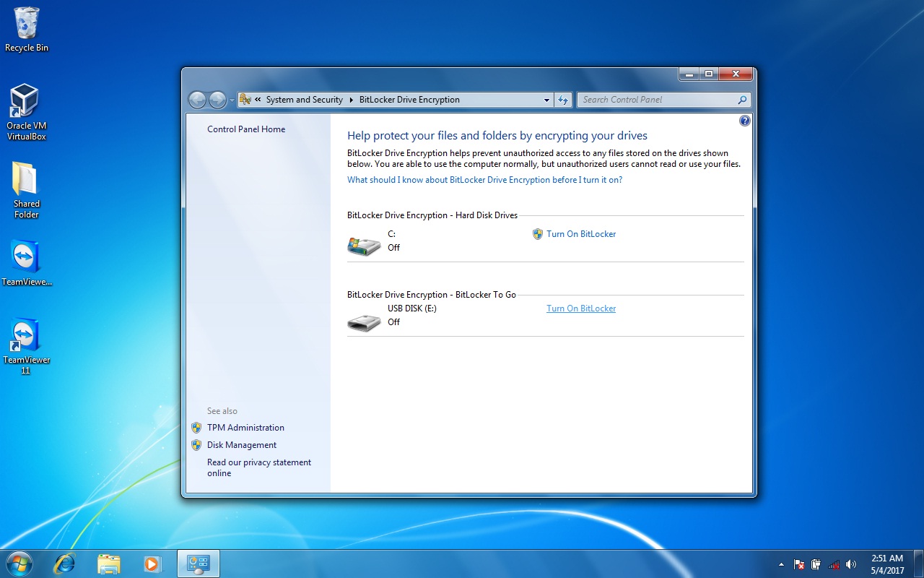
Task: Click the Back navigation arrow button
Action: (x=197, y=100)
